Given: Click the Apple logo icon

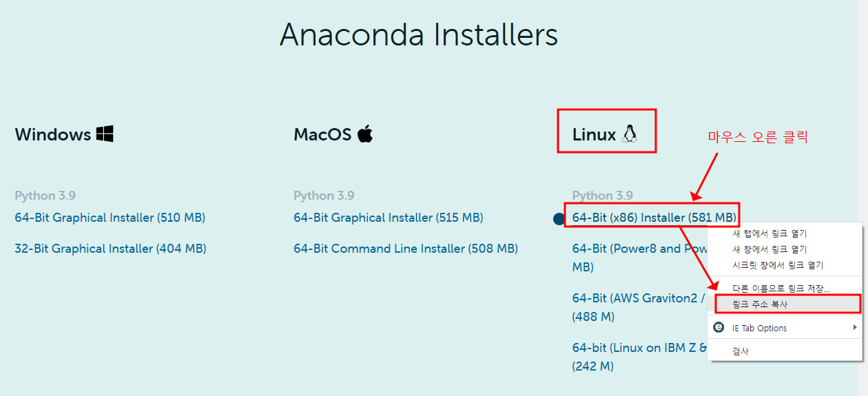Looking at the screenshot, I should pos(365,133).
